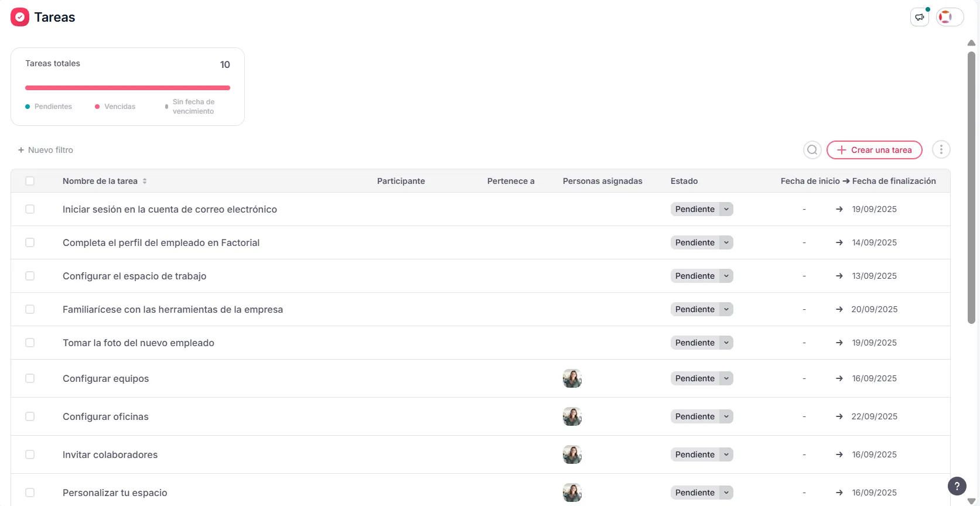Open the announcements megaphone icon
The height and width of the screenshot is (506, 980).
point(920,17)
